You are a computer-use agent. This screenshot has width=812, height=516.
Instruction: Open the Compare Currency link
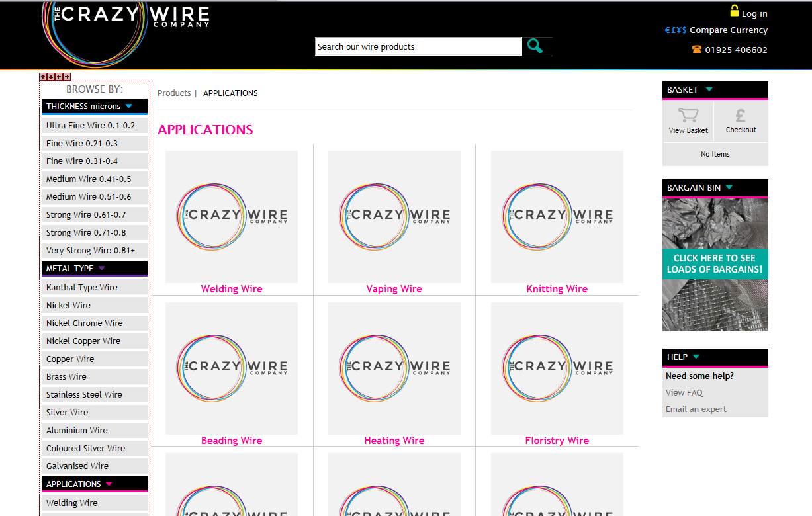click(728, 30)
